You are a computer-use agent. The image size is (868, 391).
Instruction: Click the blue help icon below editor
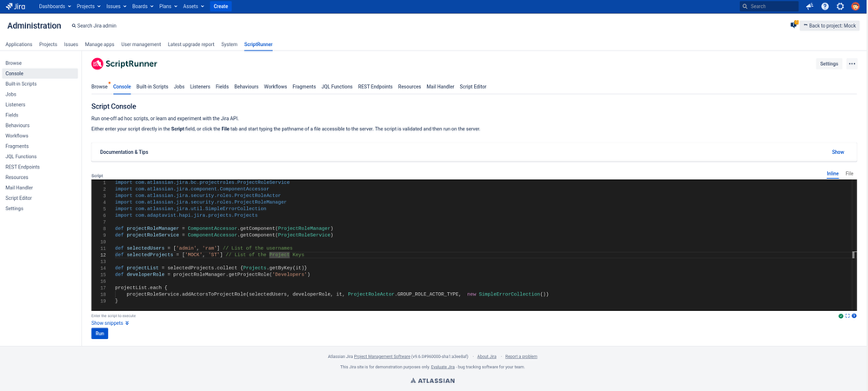(x=854, y=315)
